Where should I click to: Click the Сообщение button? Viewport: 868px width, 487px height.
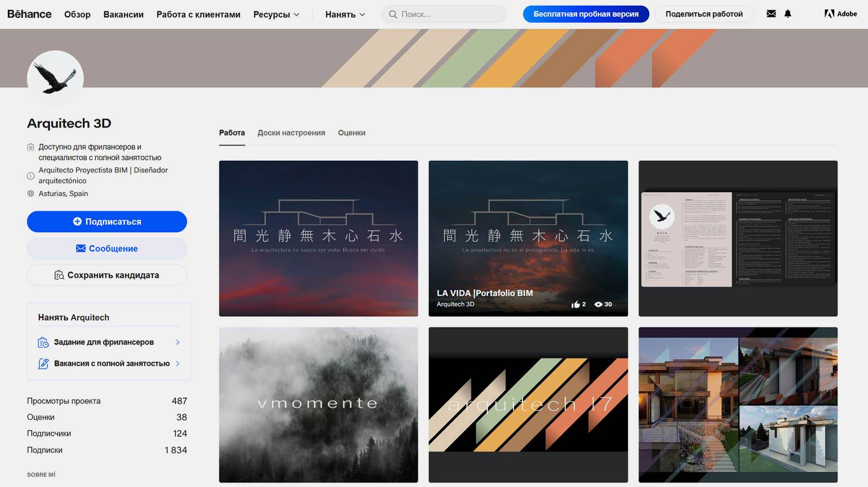[x=107, y=249]
